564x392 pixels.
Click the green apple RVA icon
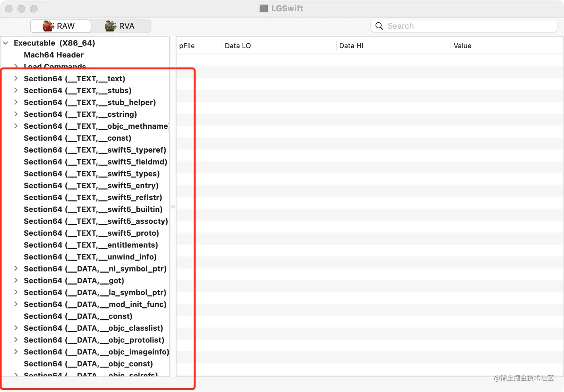pyautogui.click(x=110, y=26)
